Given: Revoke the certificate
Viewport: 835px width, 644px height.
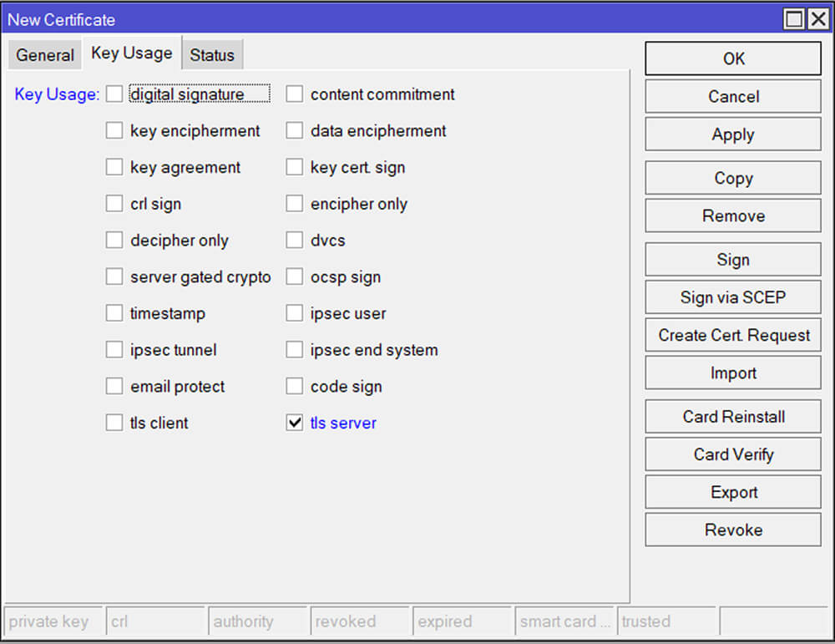Looking at the screenshot, I should 733,530.
